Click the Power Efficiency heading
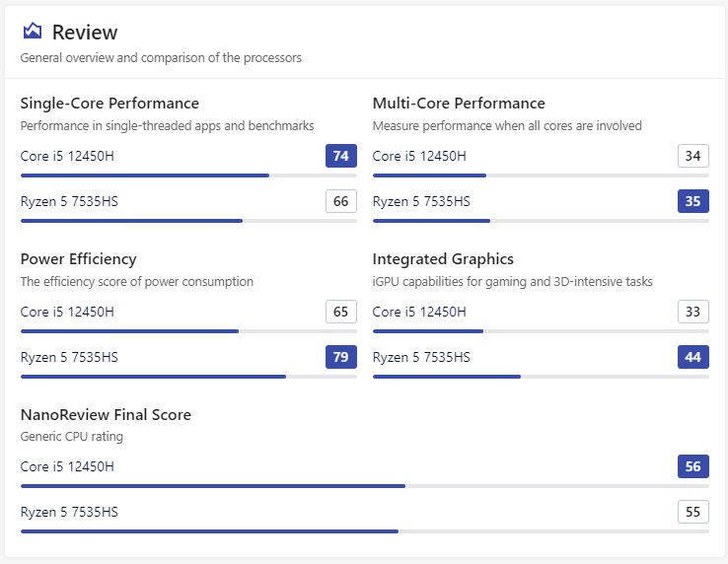The height and width of the screenshot is (564, 728). pos(78,259)
